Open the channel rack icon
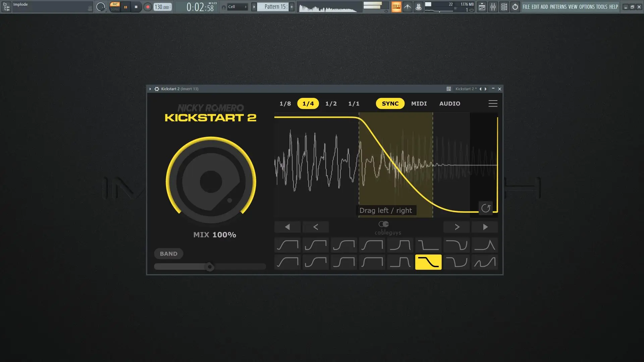Image resolution: width=644 pixels, height=362 pixels. (504, 7)
